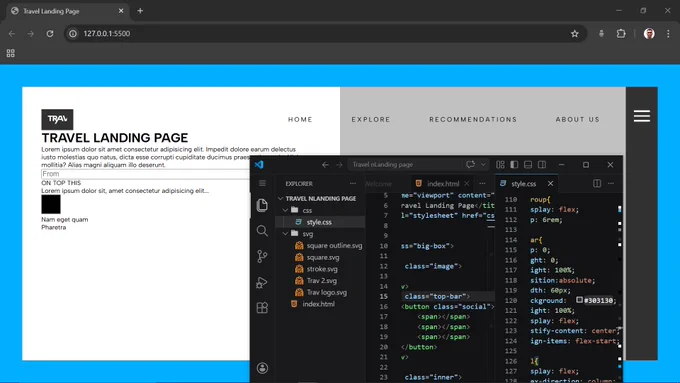Toggle the primary side bar

coord(514,165)
